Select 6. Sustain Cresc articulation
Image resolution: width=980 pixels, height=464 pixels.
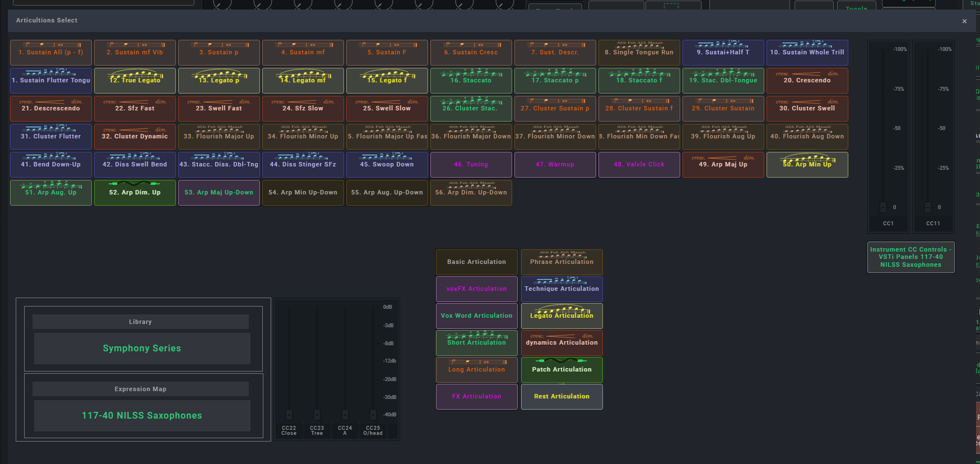click(471, 53)
